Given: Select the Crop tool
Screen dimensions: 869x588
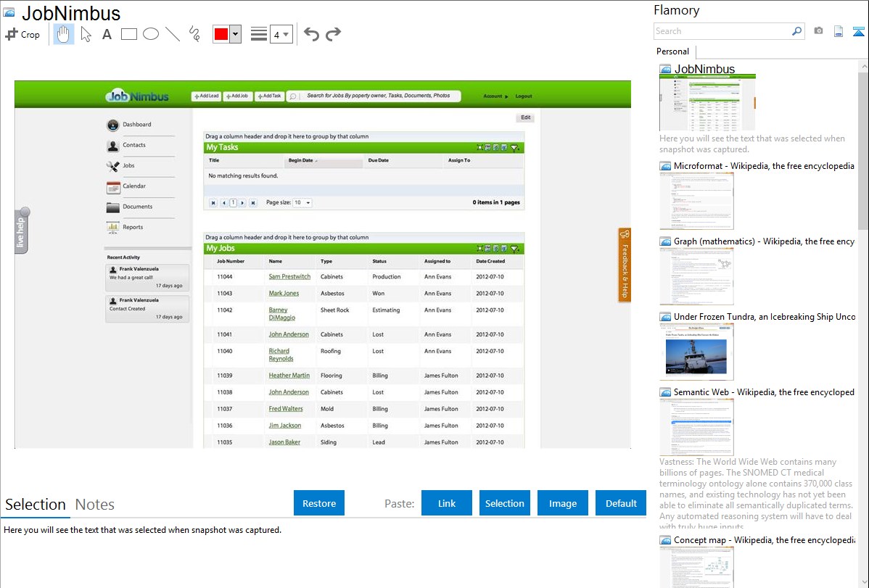Looking at the screenshot, I should point(22,34).
